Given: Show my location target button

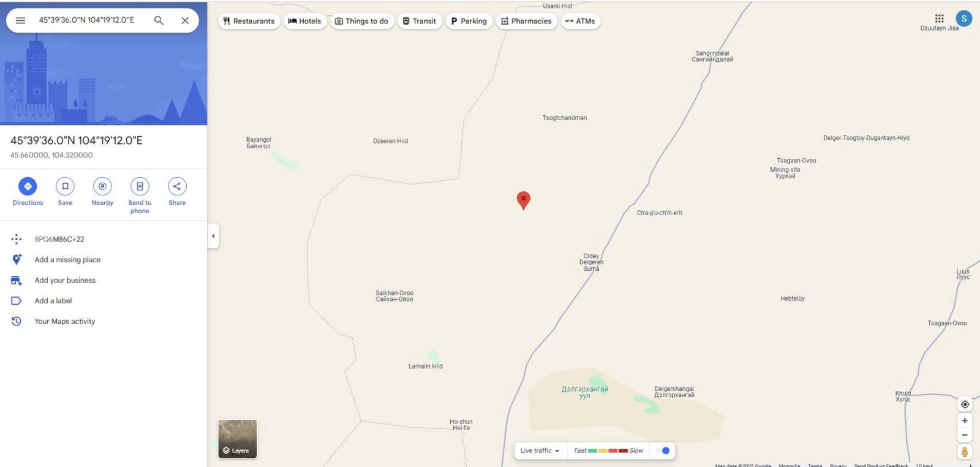Looking at the screenshot, I should [965, 404].
